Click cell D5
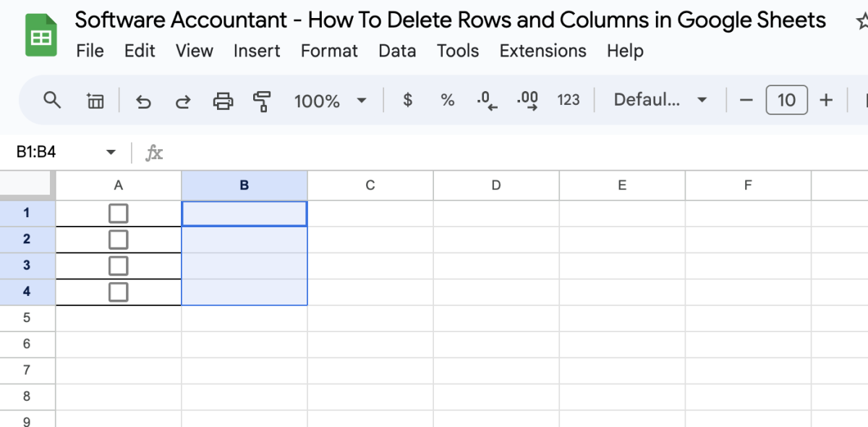 coord(496,318)
